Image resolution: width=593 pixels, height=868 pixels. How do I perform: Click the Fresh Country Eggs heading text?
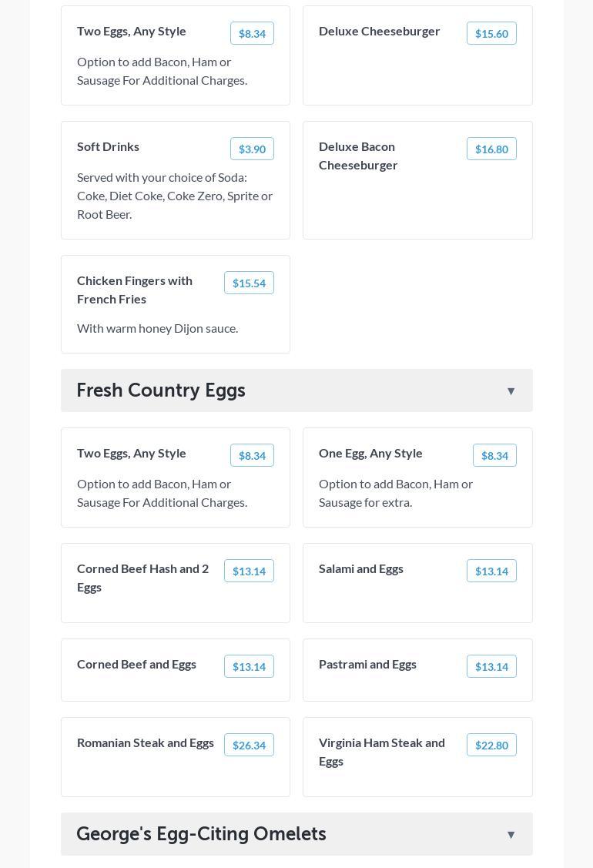tap(161, 390)
